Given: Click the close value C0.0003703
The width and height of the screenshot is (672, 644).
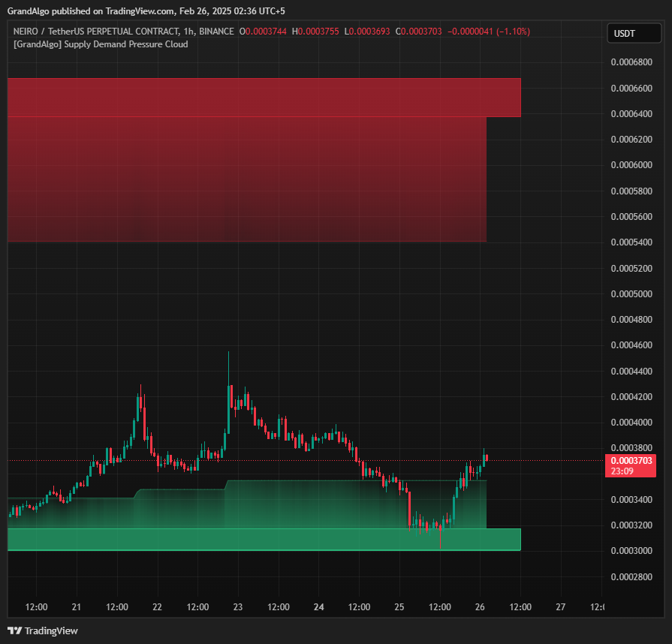Looking at the screenshot, I should tap(418, 32).
